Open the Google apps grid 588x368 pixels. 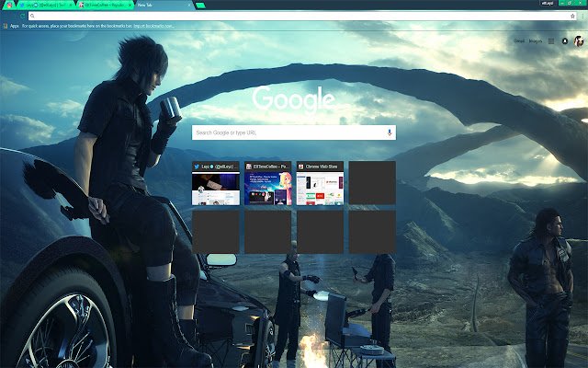(x=551, y=41)
